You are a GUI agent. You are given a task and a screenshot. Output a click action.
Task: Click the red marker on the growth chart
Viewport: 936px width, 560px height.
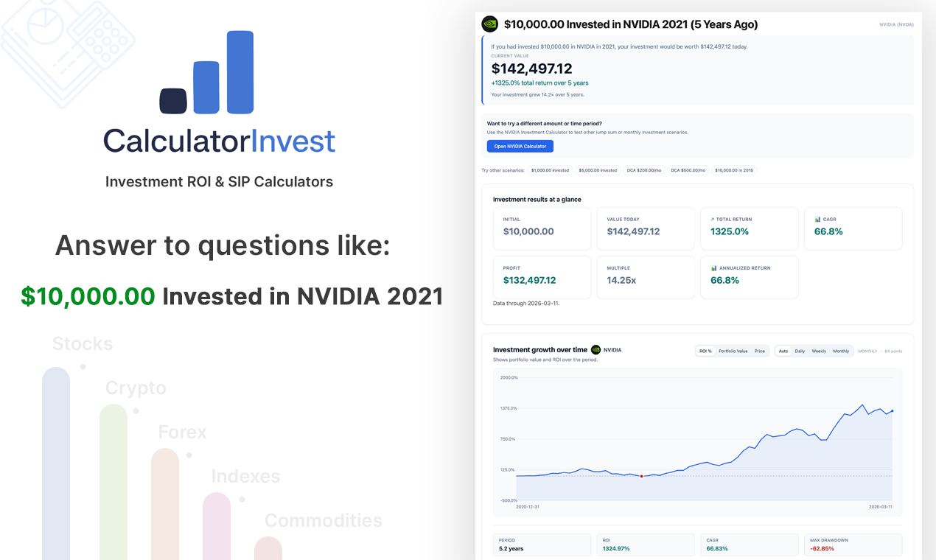click(x=641, y=476)
